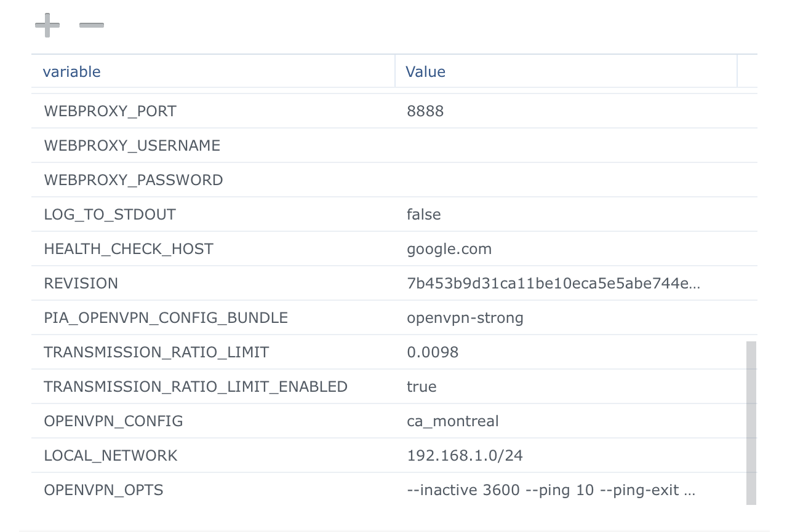The height and width of the screenshot is (532, 787).
Task: Select the PIA_OPENVPN_CONFIG_BUNDLE row
Action: (x=166, y=317)
